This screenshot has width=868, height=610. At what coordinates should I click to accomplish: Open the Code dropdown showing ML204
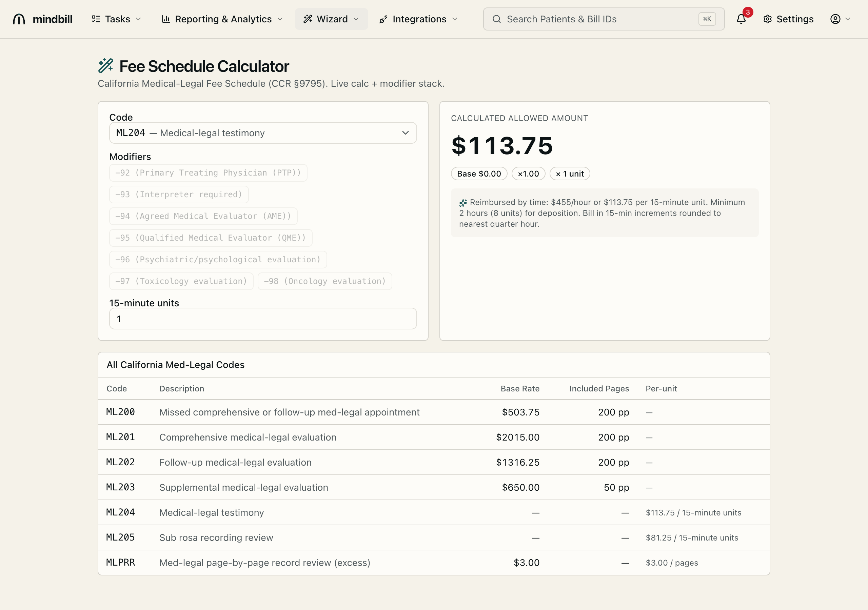tap(263, 133)
